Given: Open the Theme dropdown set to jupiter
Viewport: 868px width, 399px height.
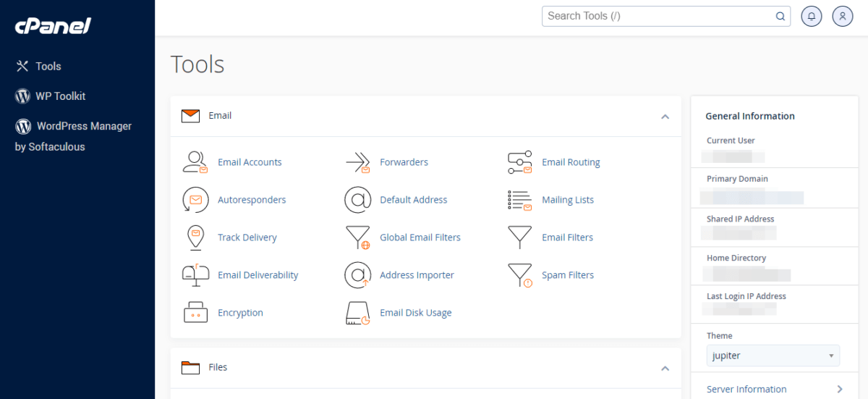Looking at the screenshot, I should (x=773, y=356).
